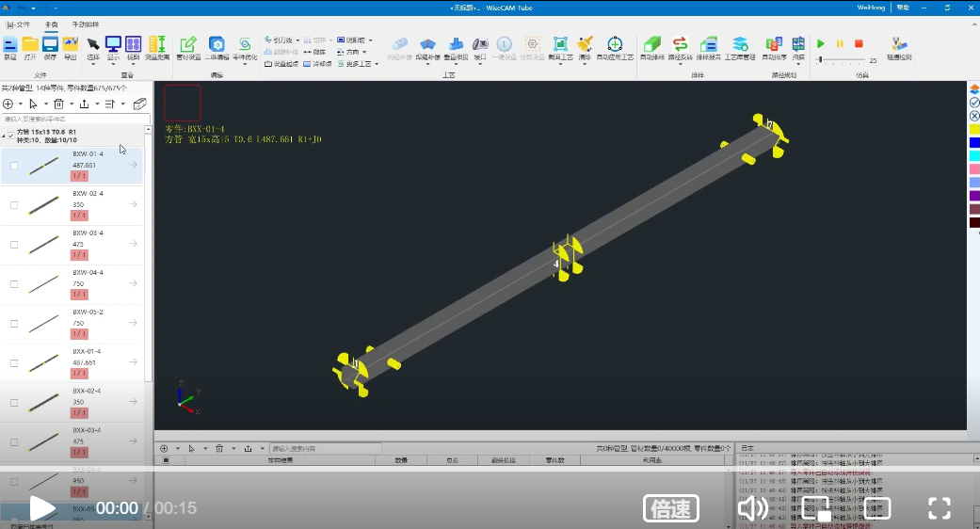Click the 测量距离 measure distance icon

157,47
